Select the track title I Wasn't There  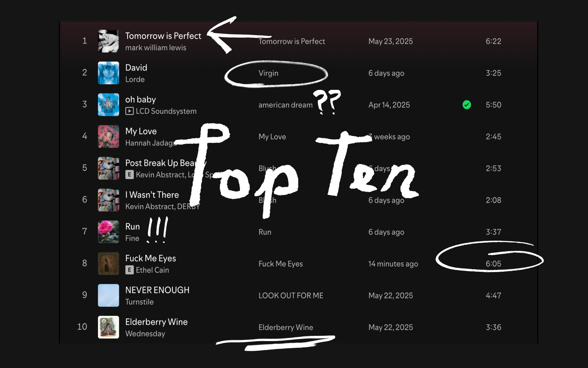coord(152,195)
